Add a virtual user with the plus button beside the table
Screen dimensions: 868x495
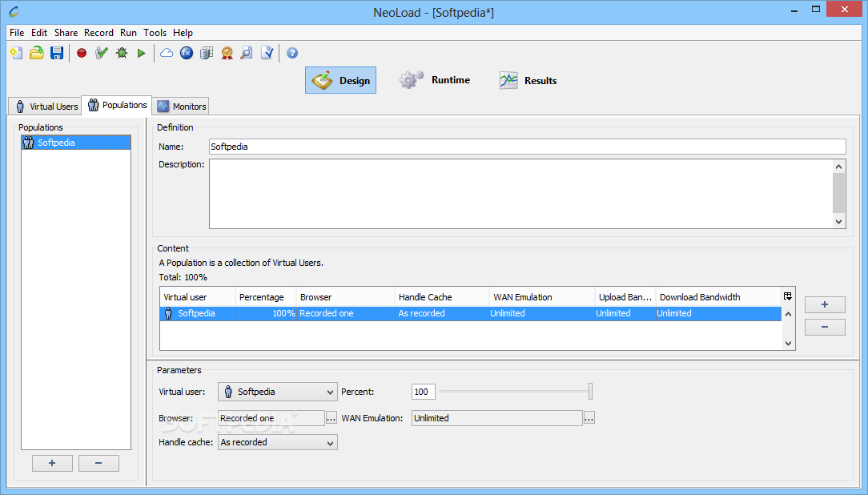[x=825, y=304]
